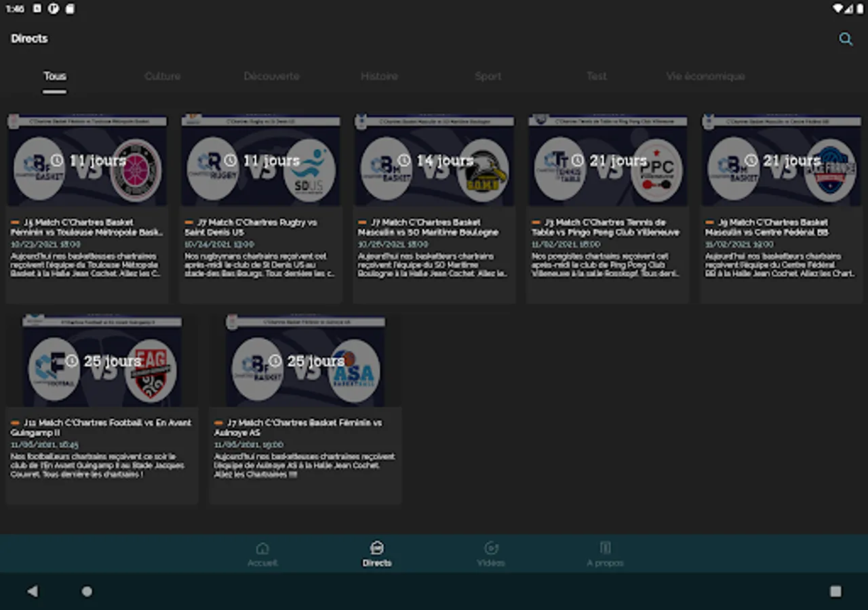
Task: Click the Guingamp football match description paragraph
Action: pos(98,466)
